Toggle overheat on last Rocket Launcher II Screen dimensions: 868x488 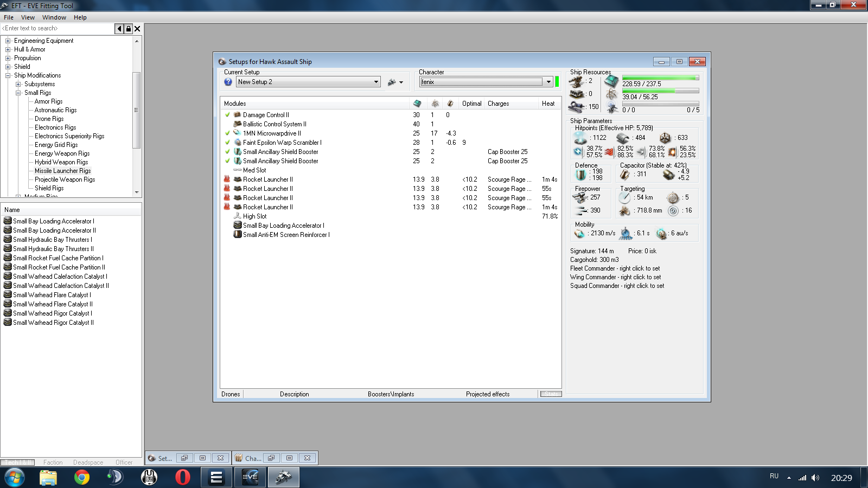point(227,207)
